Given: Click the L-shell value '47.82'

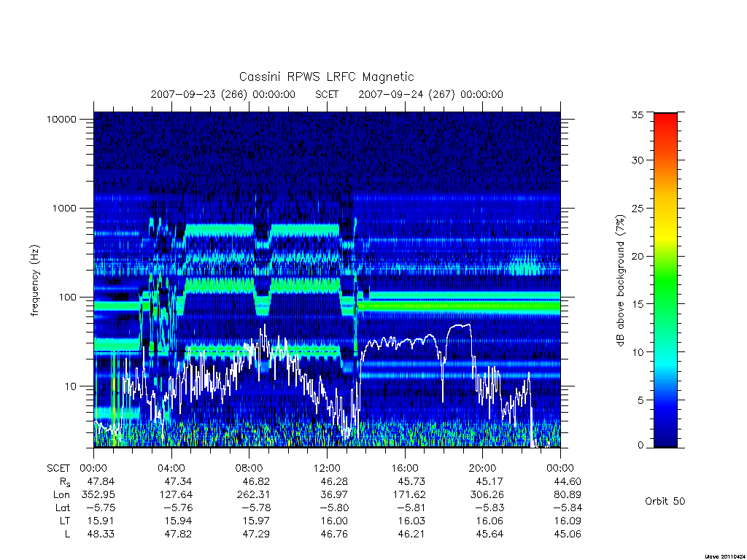Looking at the screenshot, I should 178,534.
